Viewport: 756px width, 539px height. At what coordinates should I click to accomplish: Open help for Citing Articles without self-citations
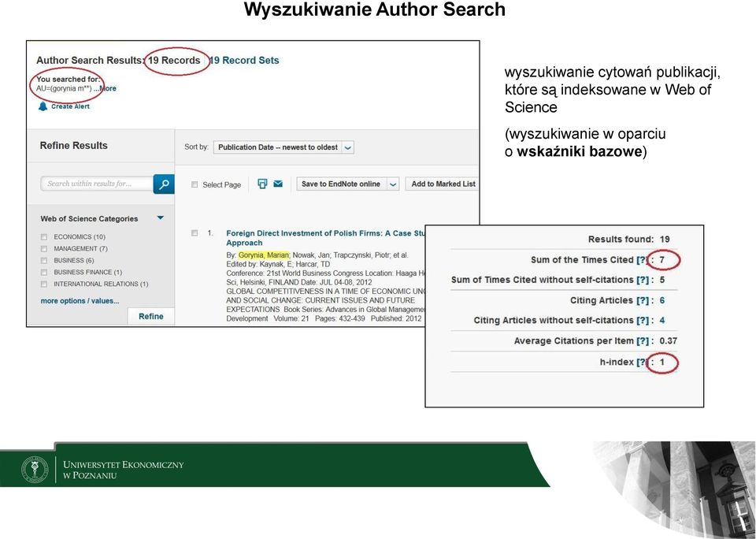tap(643, 321)
